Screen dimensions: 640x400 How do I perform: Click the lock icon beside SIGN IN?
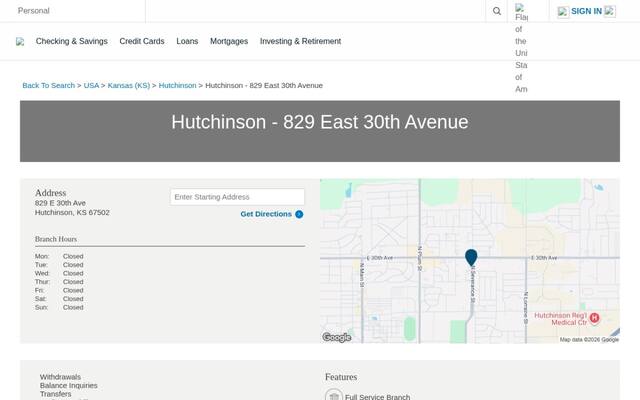563,12
